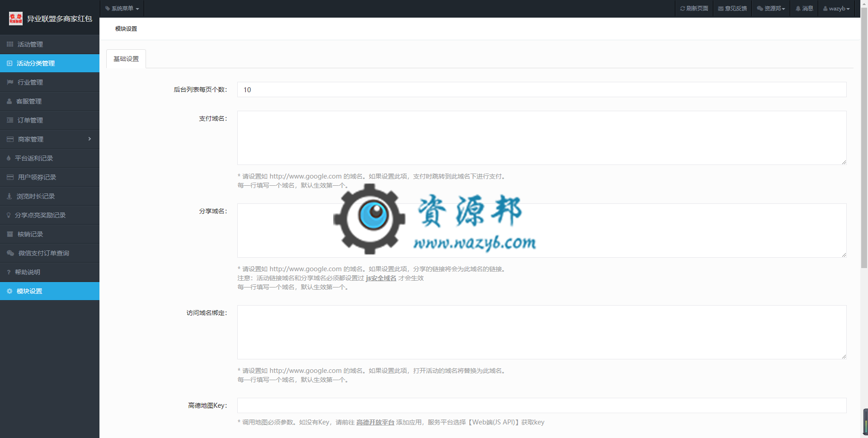Open 客服管理 in the sidebar
Screen dimensions: 868x438
coord(50,101)
